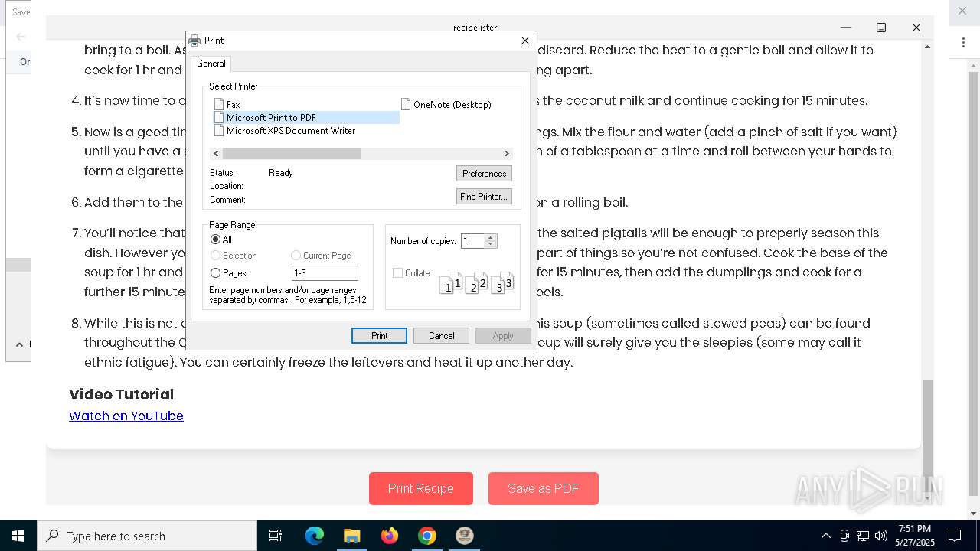980x551 pixels.
Task: Click Find Printer button
Action: pos(484,197)
